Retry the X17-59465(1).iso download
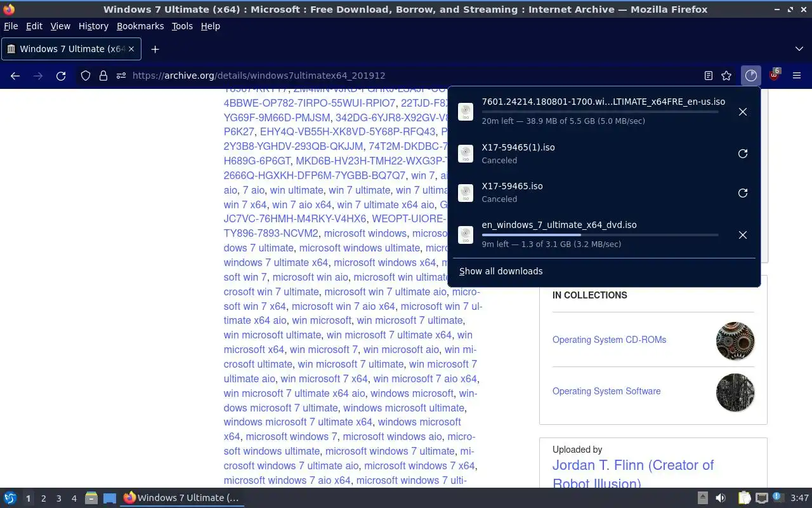 (743, 154)
